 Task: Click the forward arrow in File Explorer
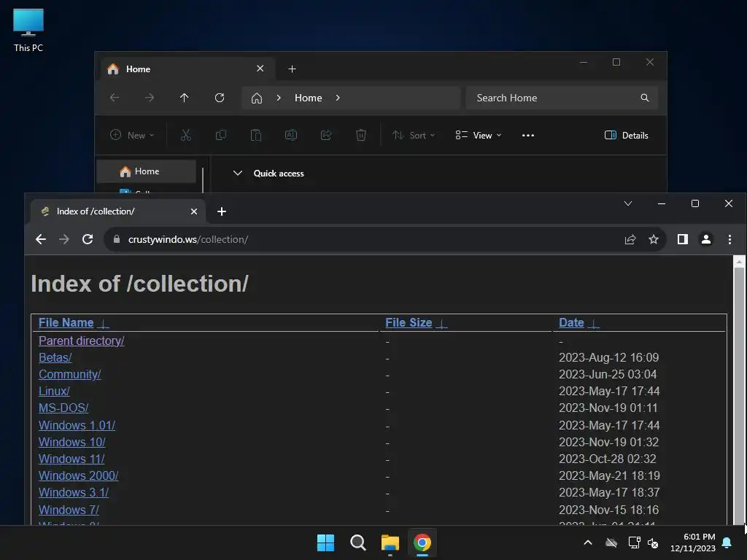pyautogui.click(x=150, y=98)
